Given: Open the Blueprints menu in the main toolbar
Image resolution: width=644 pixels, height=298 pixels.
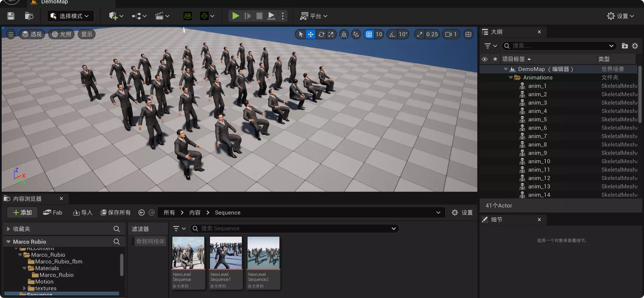Looking at the screenshot, I should [139, 16].
